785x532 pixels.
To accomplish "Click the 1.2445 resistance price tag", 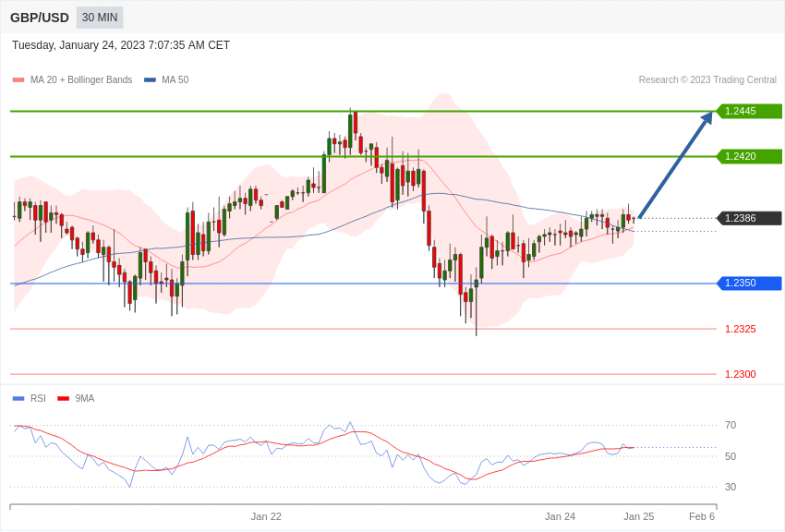I will pos(749,111).
